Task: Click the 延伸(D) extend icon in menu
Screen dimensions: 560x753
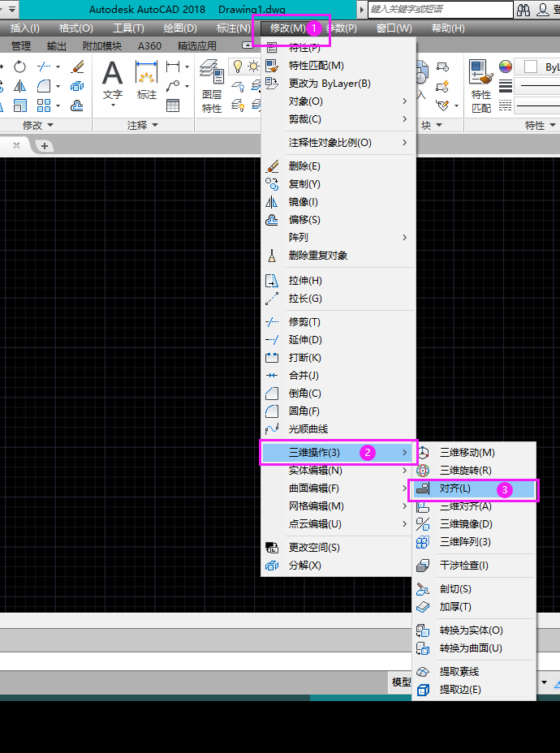Action: click(272, 339)
